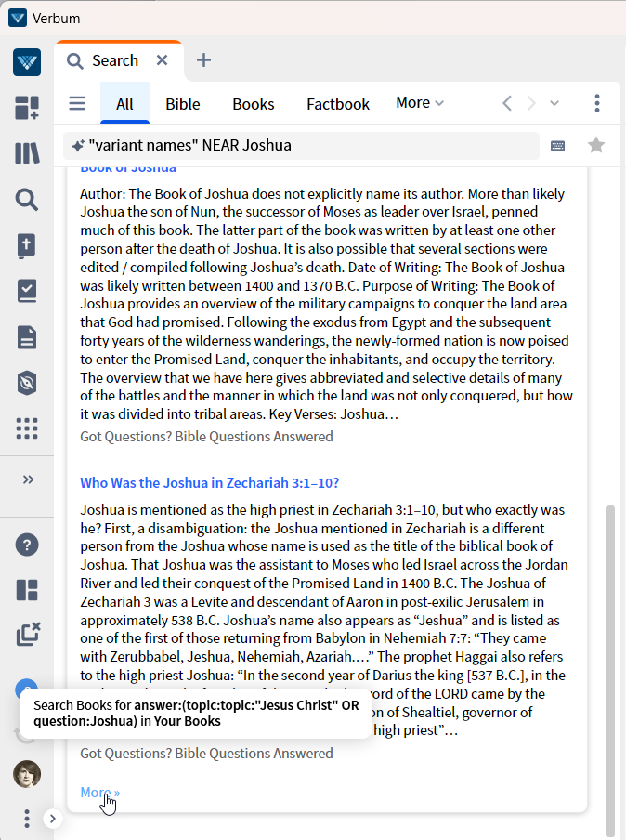Expand the More search types dropdown

[x=420, y=103]
